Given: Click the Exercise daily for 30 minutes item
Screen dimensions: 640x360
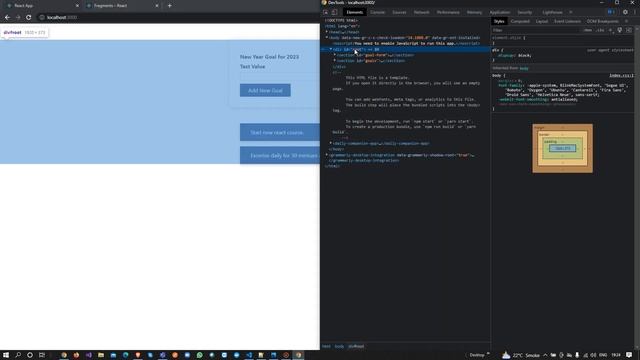Looking at the screenshot, I should coord(280,156).
